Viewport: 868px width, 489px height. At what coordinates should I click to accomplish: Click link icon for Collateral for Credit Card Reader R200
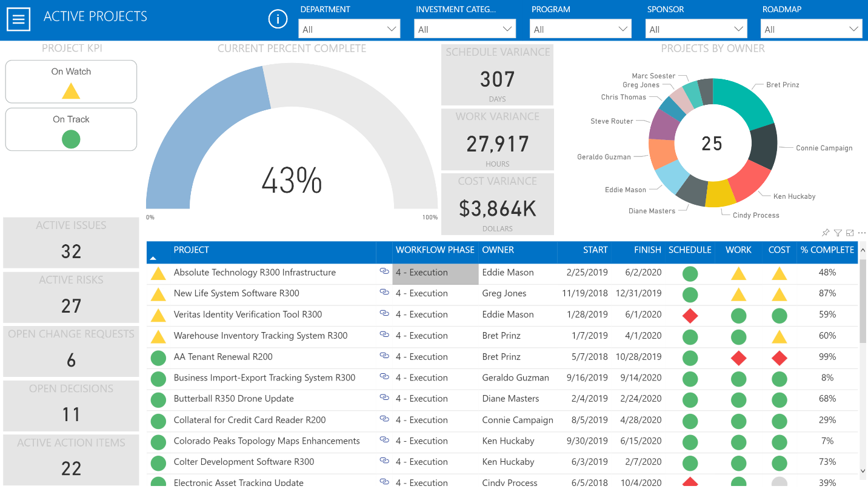click(384, 419)
